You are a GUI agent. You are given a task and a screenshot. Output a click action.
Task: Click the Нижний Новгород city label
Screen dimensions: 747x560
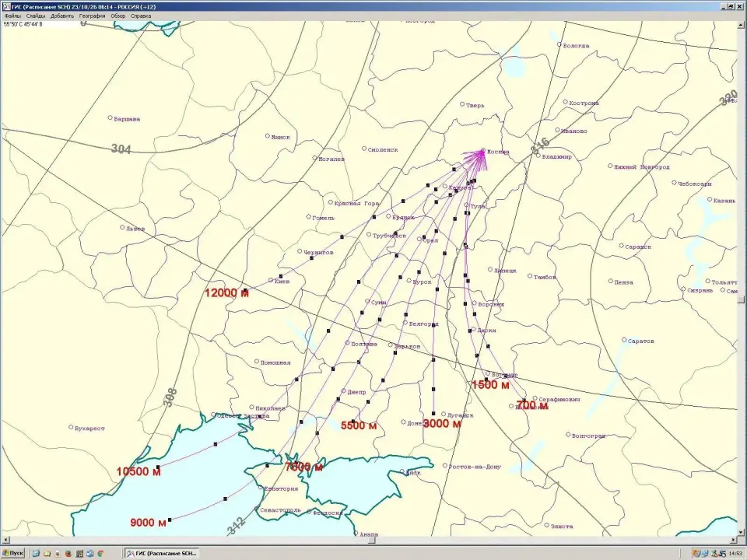[642, 167]
